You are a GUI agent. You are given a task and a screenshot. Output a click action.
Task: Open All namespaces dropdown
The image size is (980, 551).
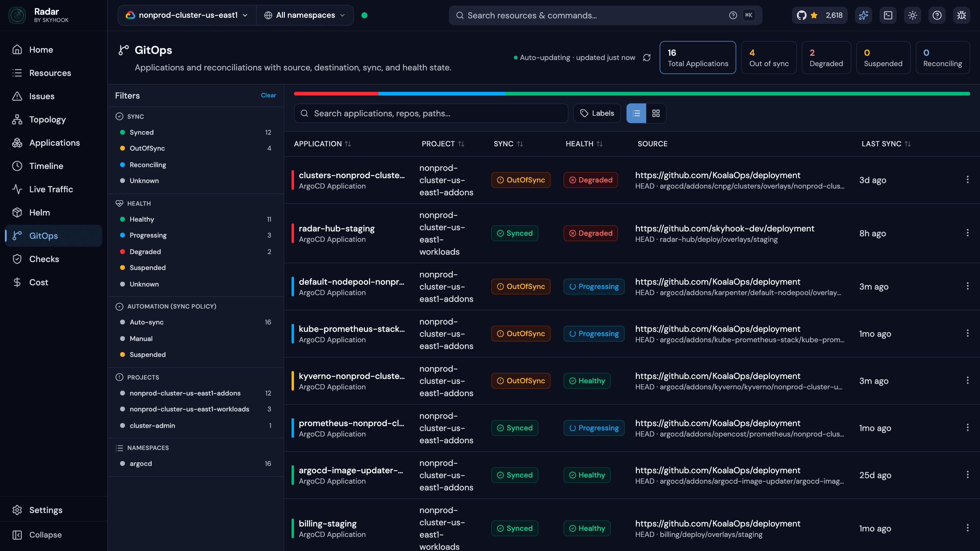pyautogui.click(x=305, y=15)
